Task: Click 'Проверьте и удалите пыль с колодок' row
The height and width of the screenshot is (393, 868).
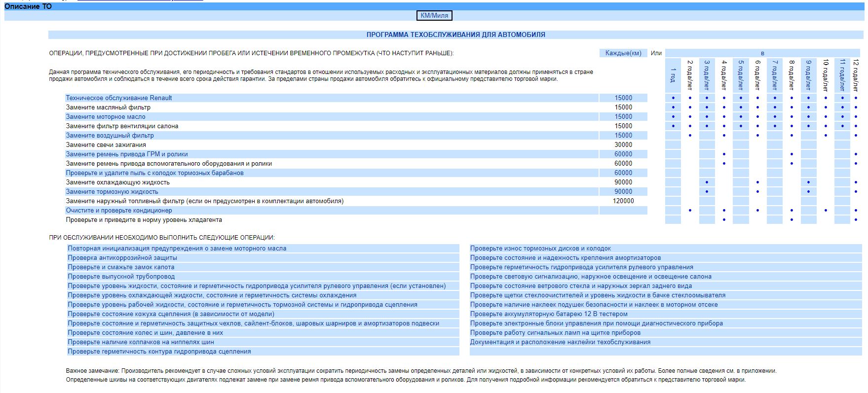Action: (x=154, y=173)
